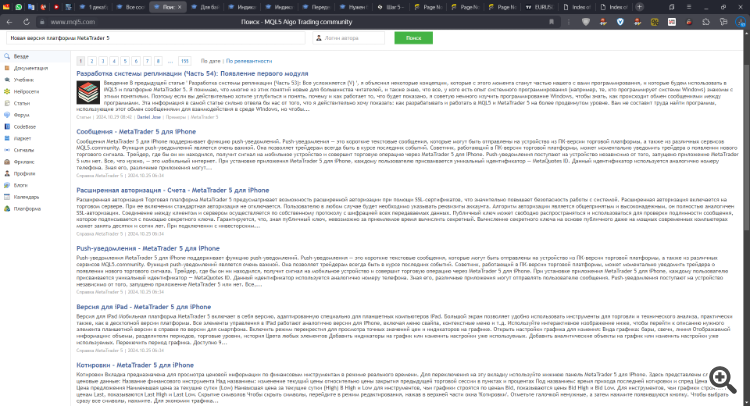Go to results page 3
The image size is (750, 406).
103,61
